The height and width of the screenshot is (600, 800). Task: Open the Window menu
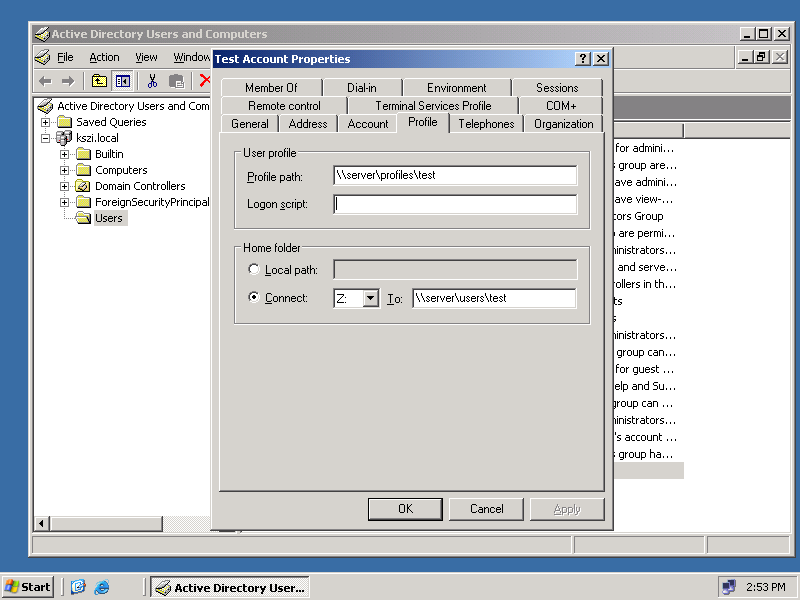[191, 57]
